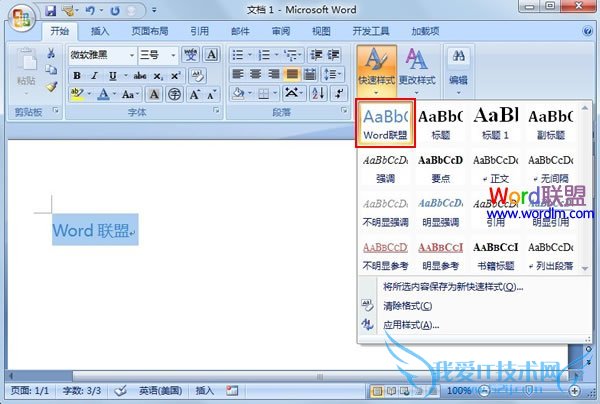Viewport: 600px width, 404px height.
Task: Switch to the References tab
Action: tap(200, 31)
